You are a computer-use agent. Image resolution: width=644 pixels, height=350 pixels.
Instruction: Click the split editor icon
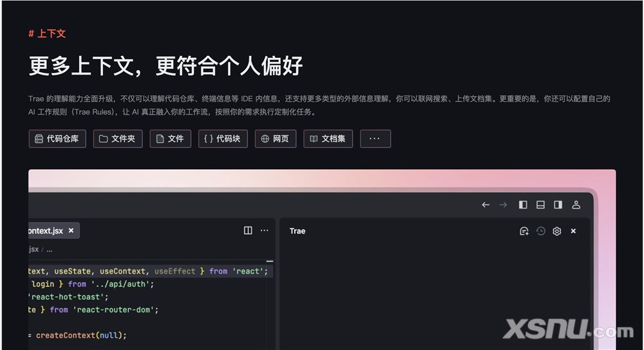[248, 230]
